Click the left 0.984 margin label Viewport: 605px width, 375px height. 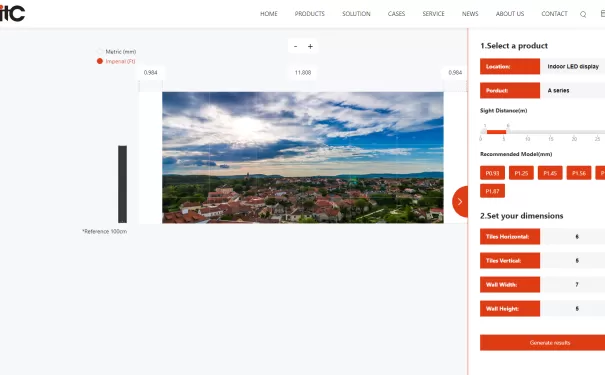[x=150, y=73]
